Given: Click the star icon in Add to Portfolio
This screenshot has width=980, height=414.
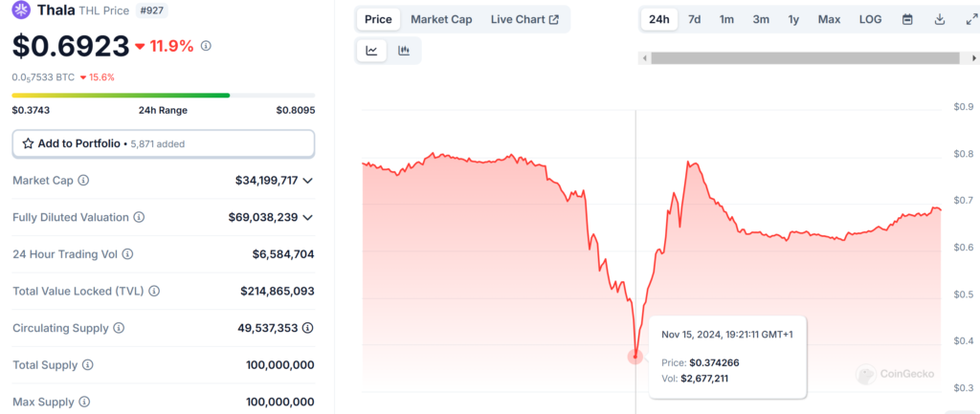Looking at the screenshot, I should coord(28,143).
